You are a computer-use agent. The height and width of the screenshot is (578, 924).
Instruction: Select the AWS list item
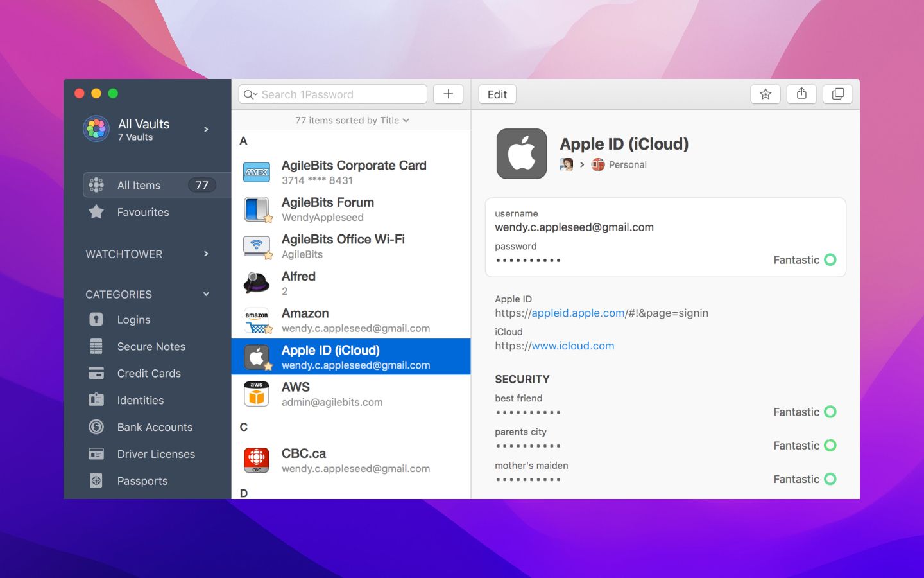[x=351, y=394]
